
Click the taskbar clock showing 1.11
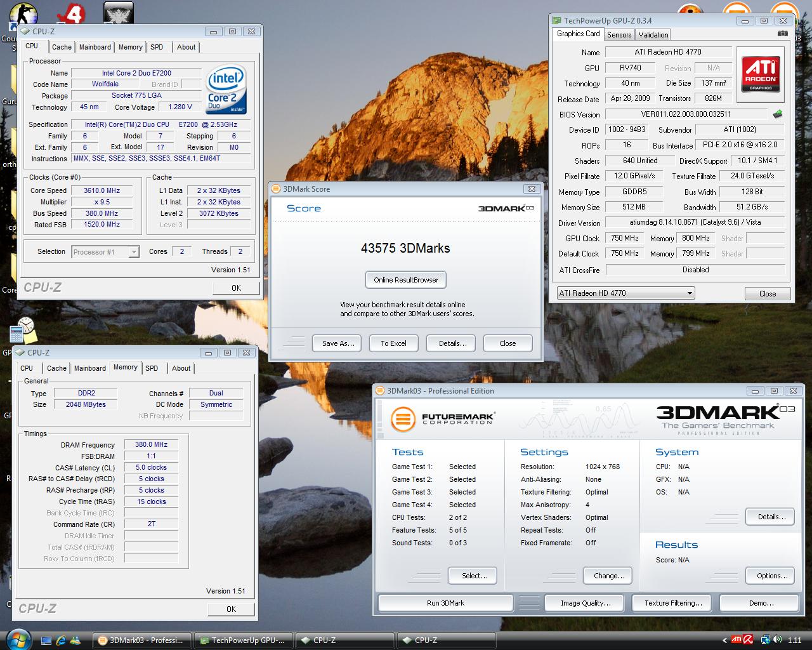point(794,640)
